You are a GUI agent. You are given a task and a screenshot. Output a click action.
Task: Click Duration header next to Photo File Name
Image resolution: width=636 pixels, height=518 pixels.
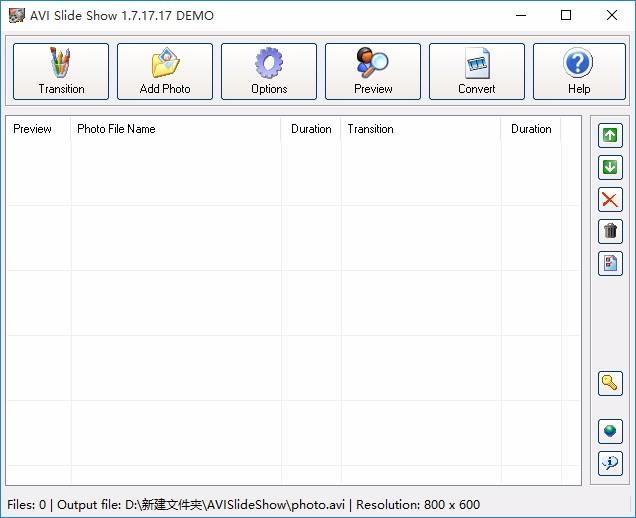point(311,129)
